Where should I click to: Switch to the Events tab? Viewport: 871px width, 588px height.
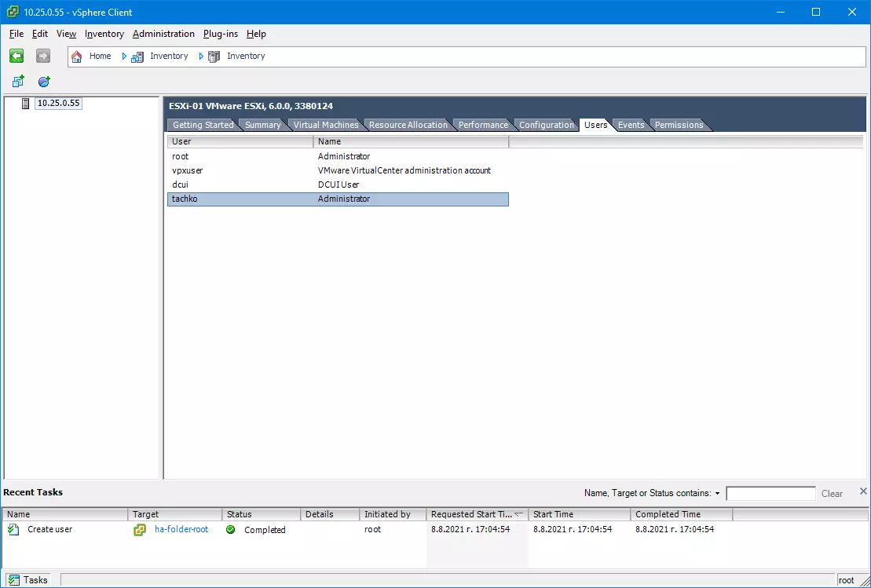point(631,125)
